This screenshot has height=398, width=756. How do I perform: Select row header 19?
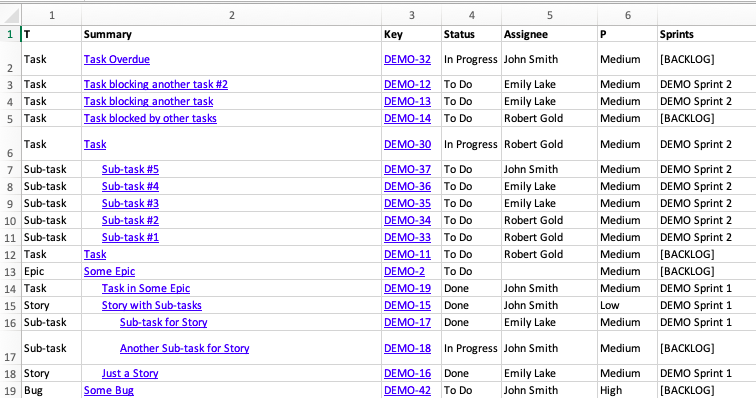click(10, 390)
